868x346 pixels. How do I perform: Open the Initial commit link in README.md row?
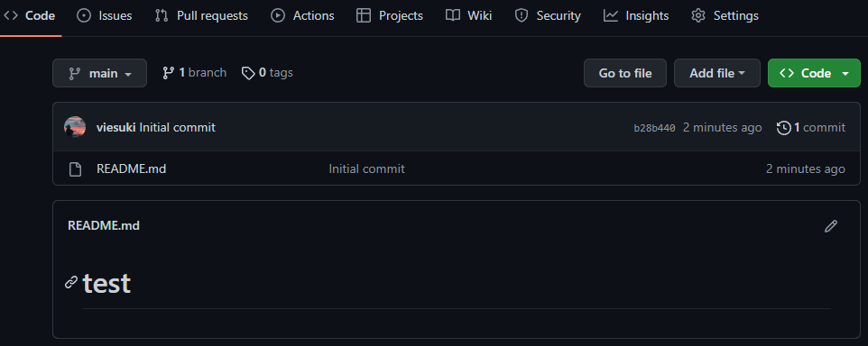coord(366,168)
